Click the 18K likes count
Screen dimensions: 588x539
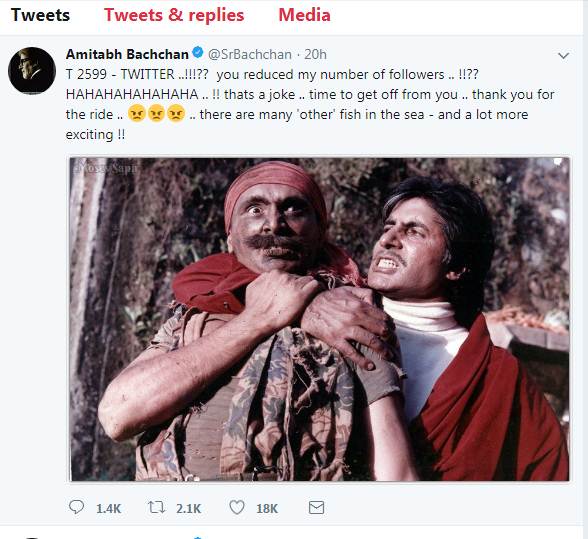pyautogui.click(x=267, y=509)
